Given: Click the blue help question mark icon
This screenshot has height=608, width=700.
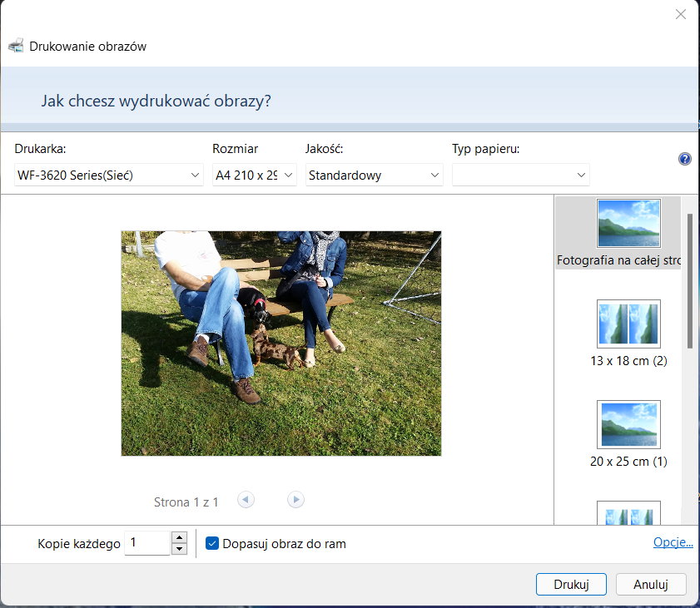Looking at the screenshot, I should click(x=685, y=159).
